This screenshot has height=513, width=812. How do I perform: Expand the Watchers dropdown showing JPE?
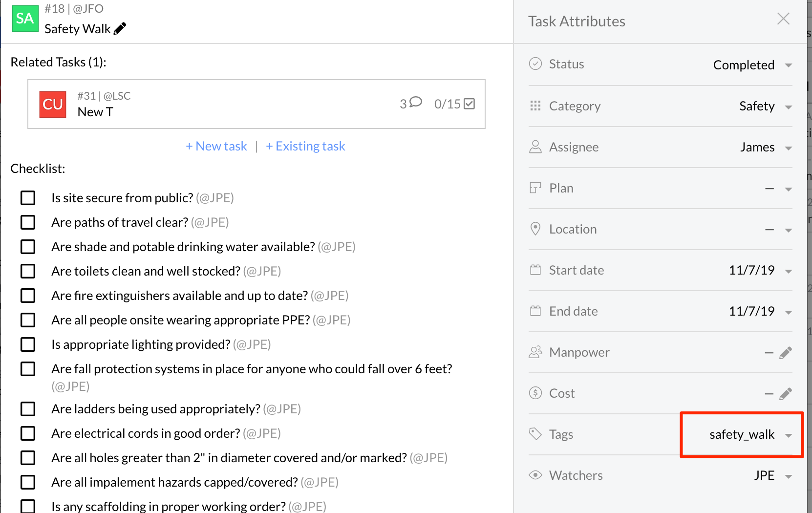[x=771, y=476]
